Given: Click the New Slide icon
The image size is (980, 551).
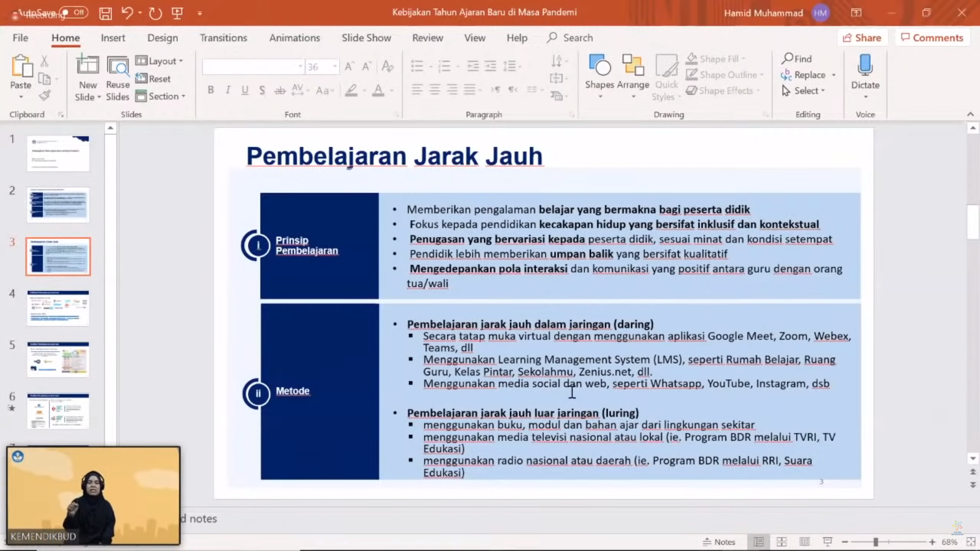Looking at the screenshot, I should (87, 65).
